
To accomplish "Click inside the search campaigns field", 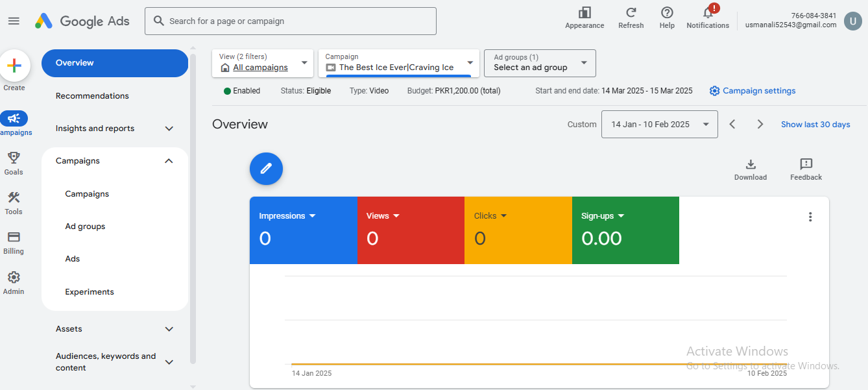I will click(x=290, y=21).
